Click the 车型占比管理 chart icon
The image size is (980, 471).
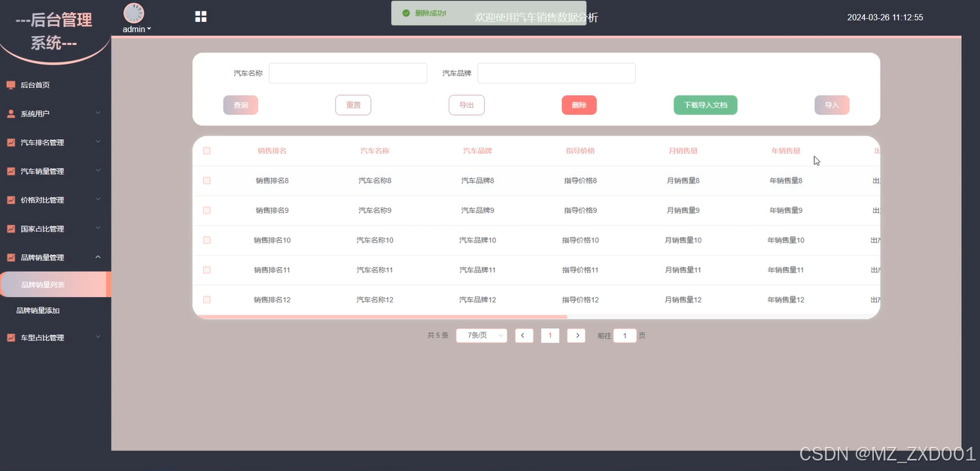[x=11, y=338]
